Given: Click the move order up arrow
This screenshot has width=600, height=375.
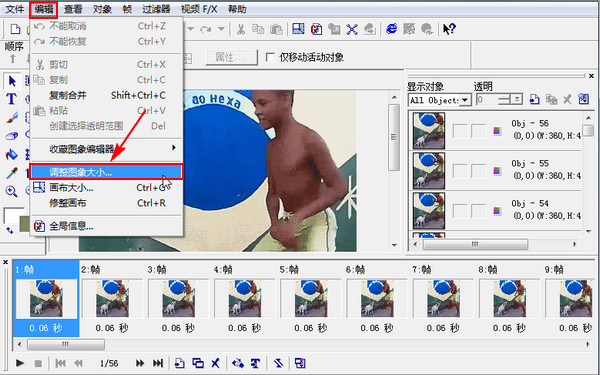Looking at the screenshot, I should click(13, 59).
